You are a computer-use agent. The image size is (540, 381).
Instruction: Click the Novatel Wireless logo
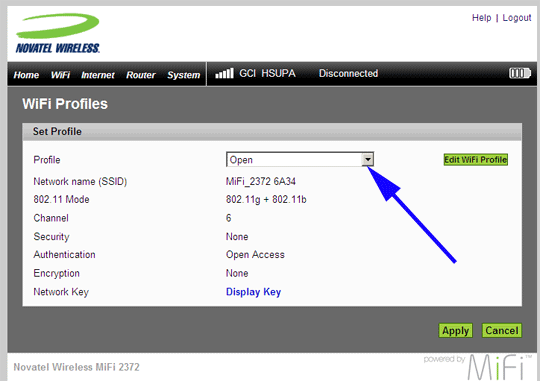58,33
